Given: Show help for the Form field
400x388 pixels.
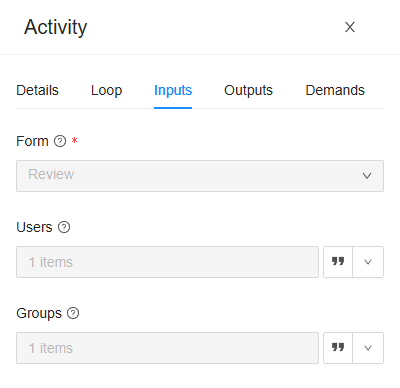Looking at the screenshot, I should coord(60,141).
